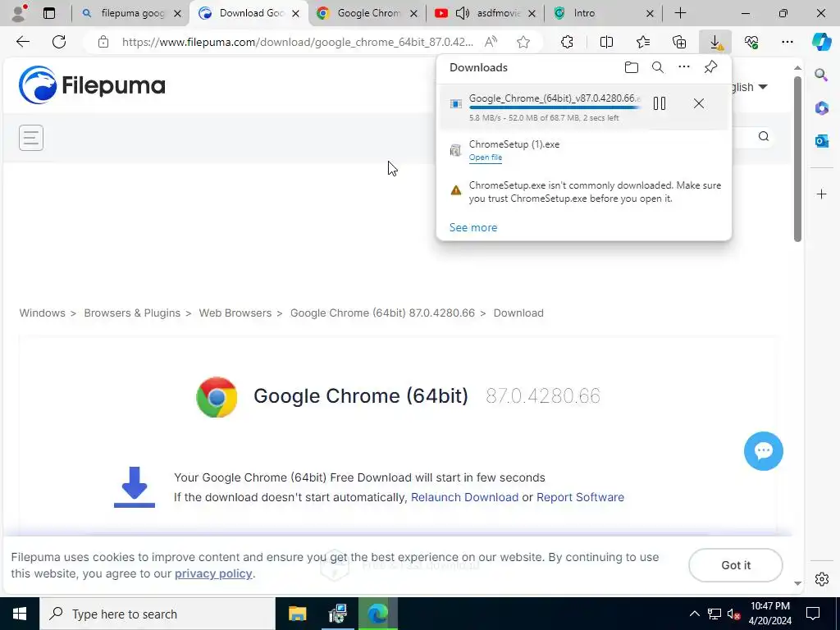Activate Read aloud icon in address bar

point(491,42)
